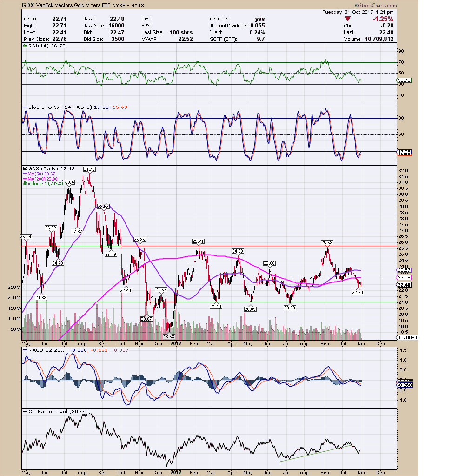Click the 22.30 recent low label
Viewport: 465px width, 476px height.
[358, 292]
